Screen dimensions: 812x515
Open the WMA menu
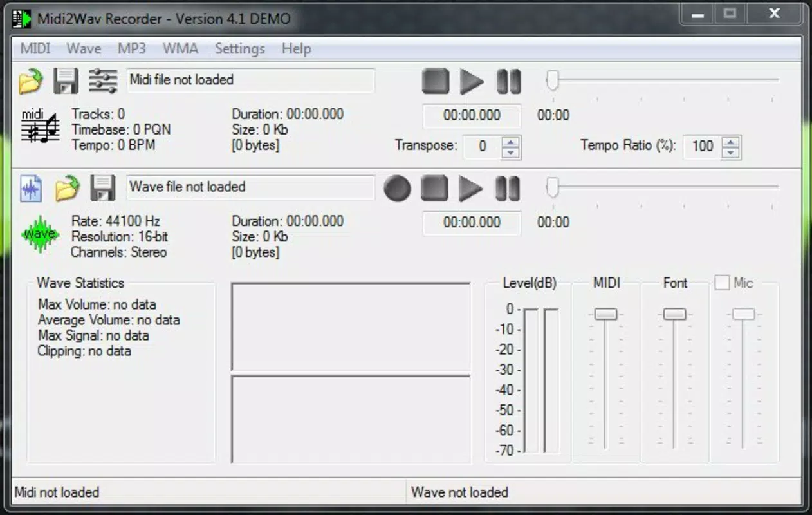[x=181, y=49]
